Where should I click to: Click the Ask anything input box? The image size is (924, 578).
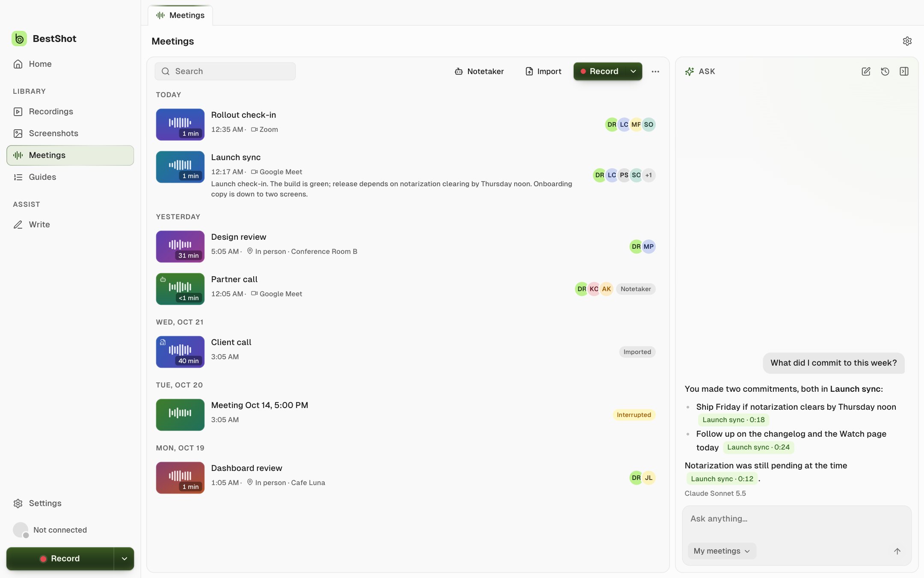[797, 519]
